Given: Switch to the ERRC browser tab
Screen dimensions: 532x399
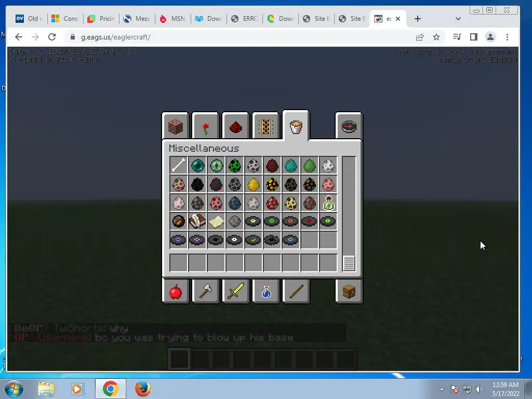Looking at the screenshot, I should coord(244,19).
